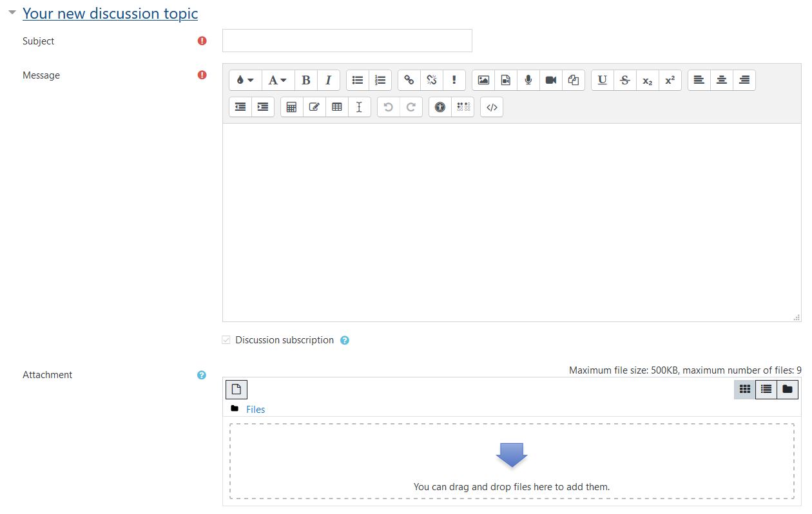Toggle the Discussion subscription checkbox
The width and height of the screenshot is (812, 514).
226,340
